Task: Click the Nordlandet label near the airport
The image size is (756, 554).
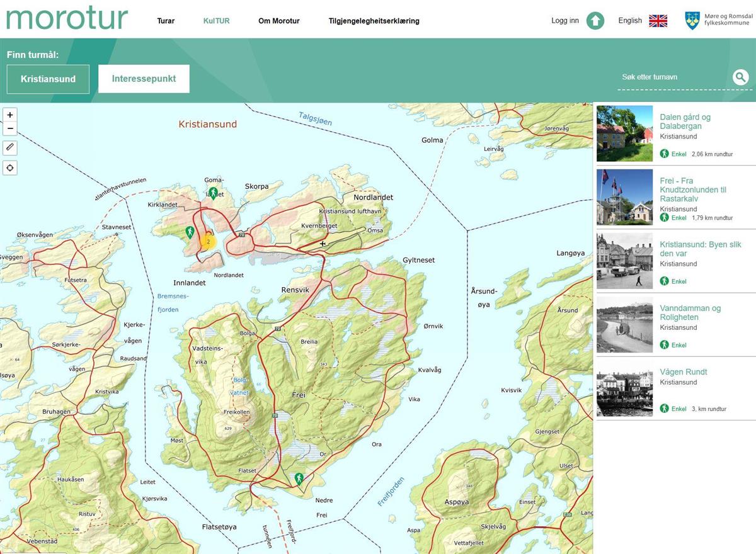Action: click(x=373, y=197)
